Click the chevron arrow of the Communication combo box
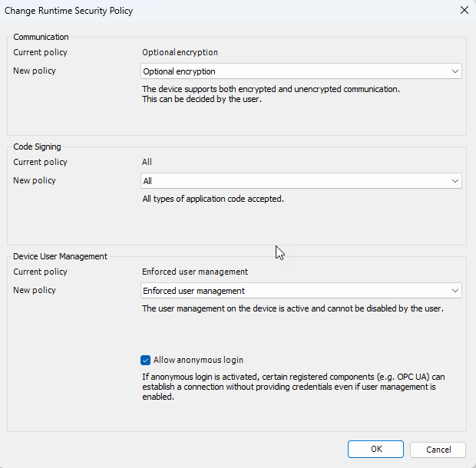 click(x=455, y=71)
